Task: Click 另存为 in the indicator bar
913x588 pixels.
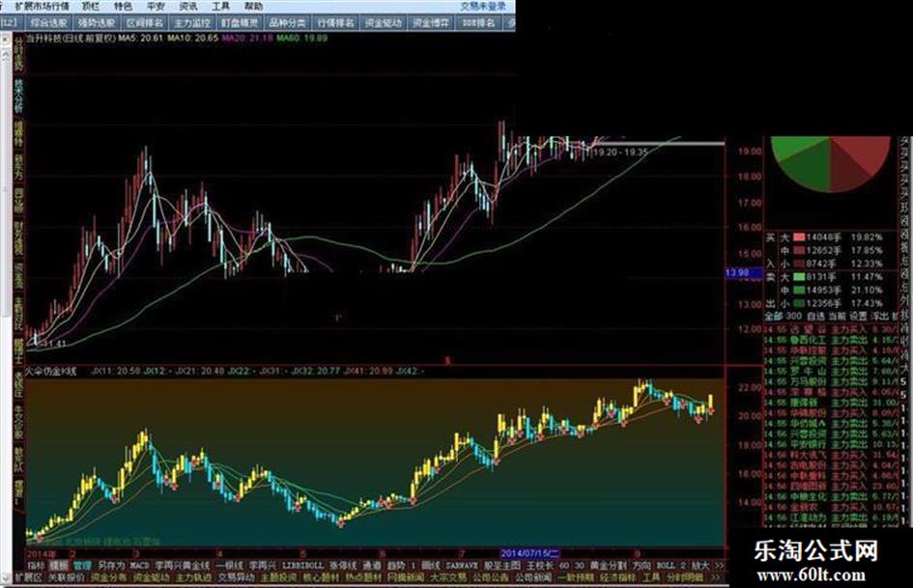Action: coord(111,565)
